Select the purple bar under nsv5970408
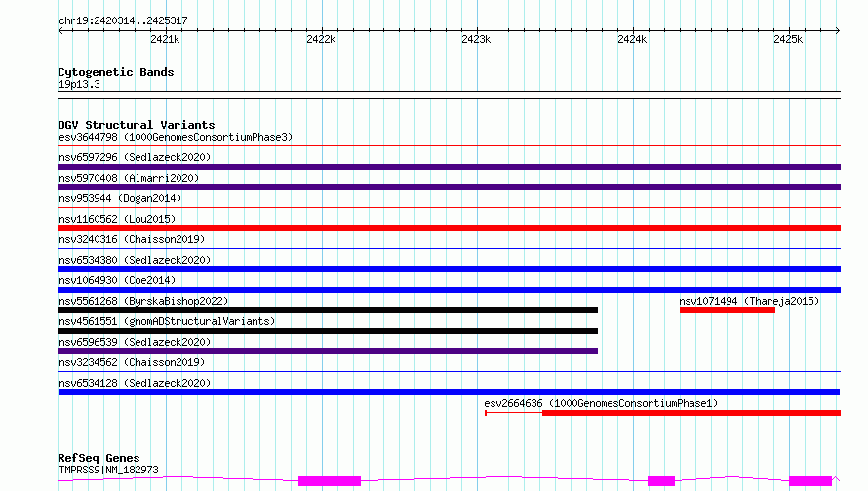Image resolution: width=868 pixels, height=491 pixels. coord(449,187)
